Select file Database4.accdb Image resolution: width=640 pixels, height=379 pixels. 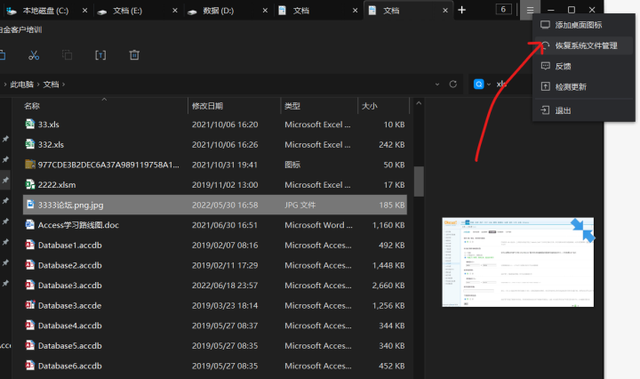tap(215, 326)
